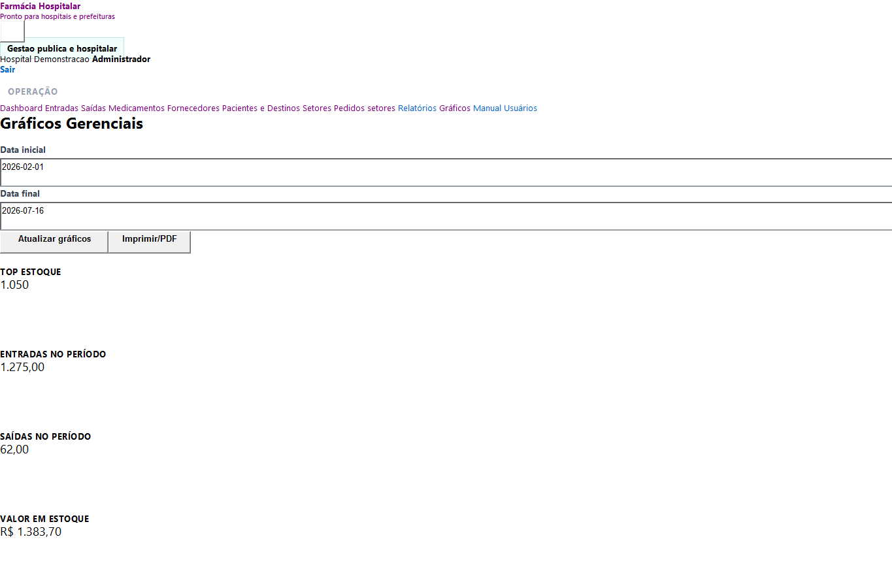
Task: Click the Gestao publica e hospitalar badge
Action: [62, 48]
